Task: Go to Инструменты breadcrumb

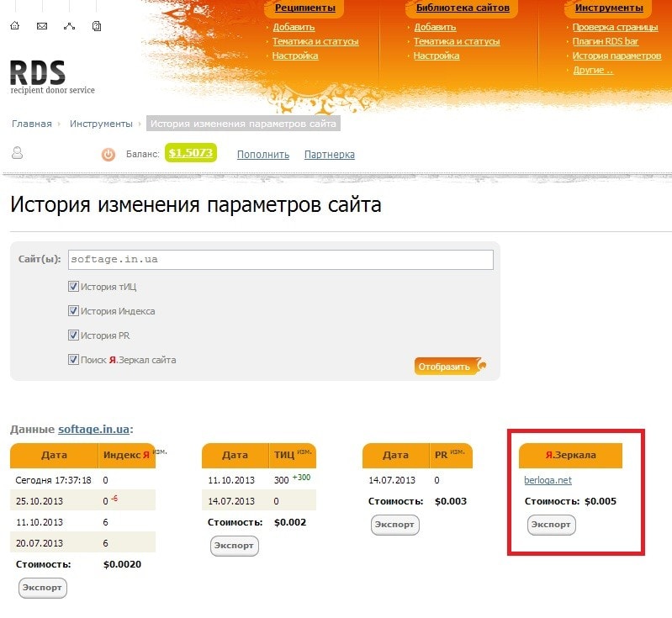Action: click(x=101, y=124)
